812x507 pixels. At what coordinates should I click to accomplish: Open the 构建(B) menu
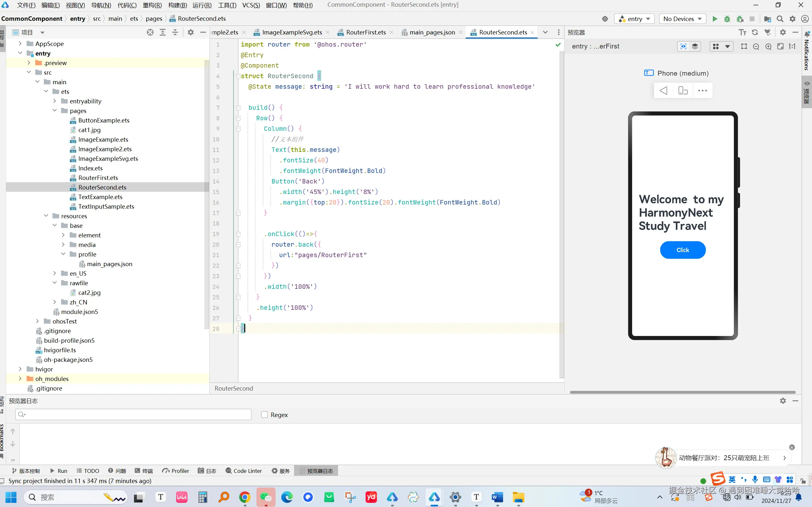[x=177, y=5]
